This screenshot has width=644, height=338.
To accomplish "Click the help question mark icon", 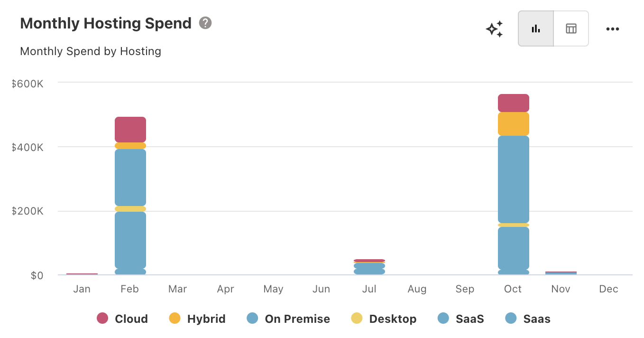I will click(205, 23).
